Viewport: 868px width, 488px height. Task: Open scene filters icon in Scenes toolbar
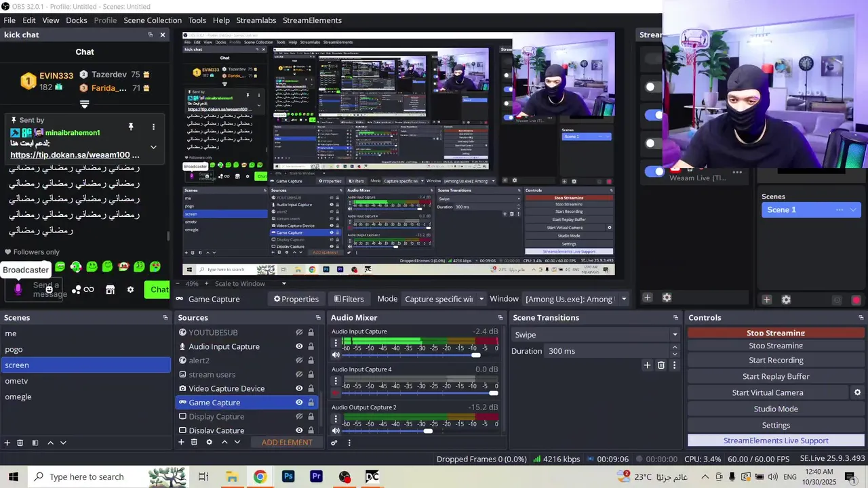35,443
